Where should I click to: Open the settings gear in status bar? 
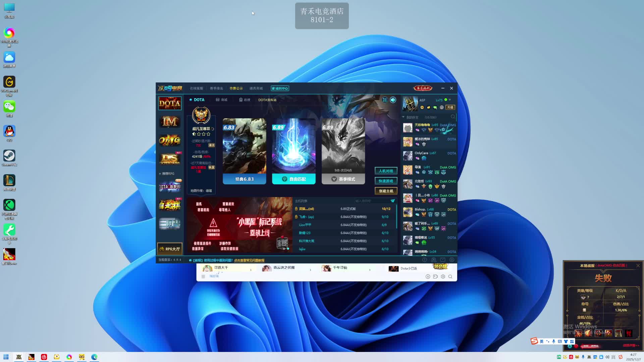452,260
